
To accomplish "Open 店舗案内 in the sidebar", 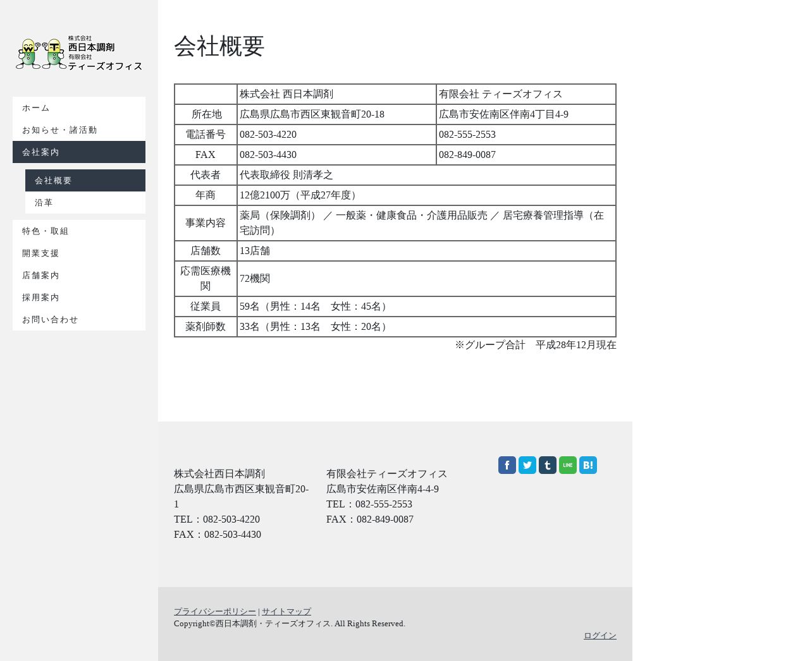I will tap(79, 276).
